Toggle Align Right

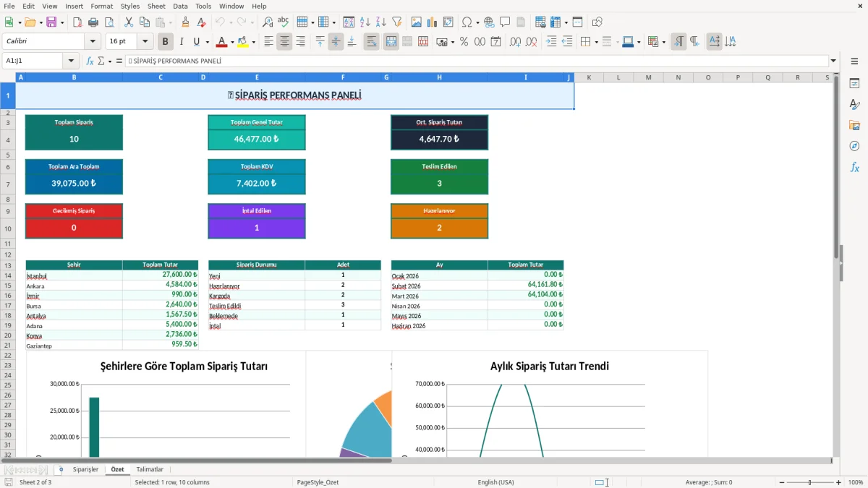300,42
